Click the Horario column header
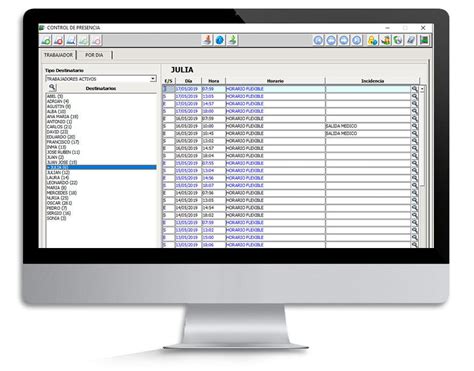 pos(275,81)
